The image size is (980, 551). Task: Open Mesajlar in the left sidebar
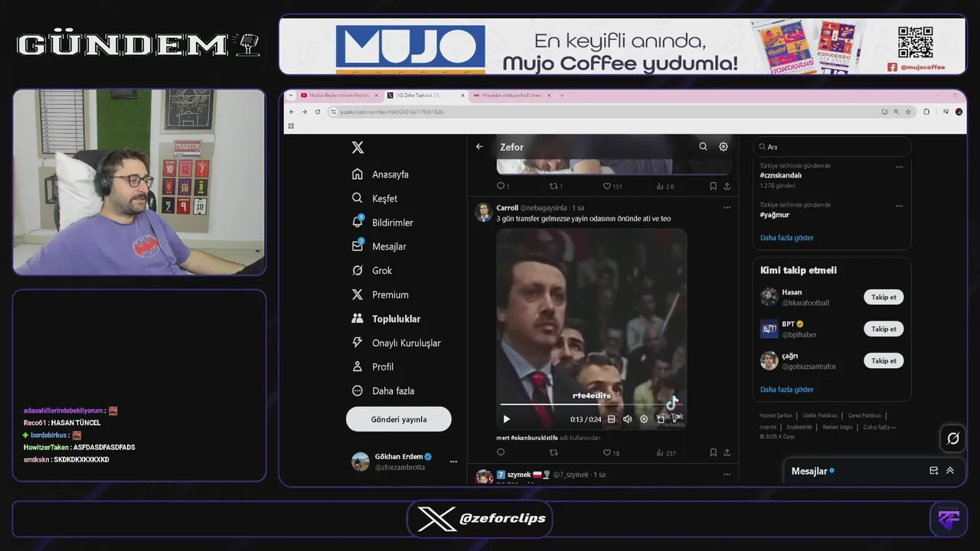pyautogui.click(x=379, y=246)
